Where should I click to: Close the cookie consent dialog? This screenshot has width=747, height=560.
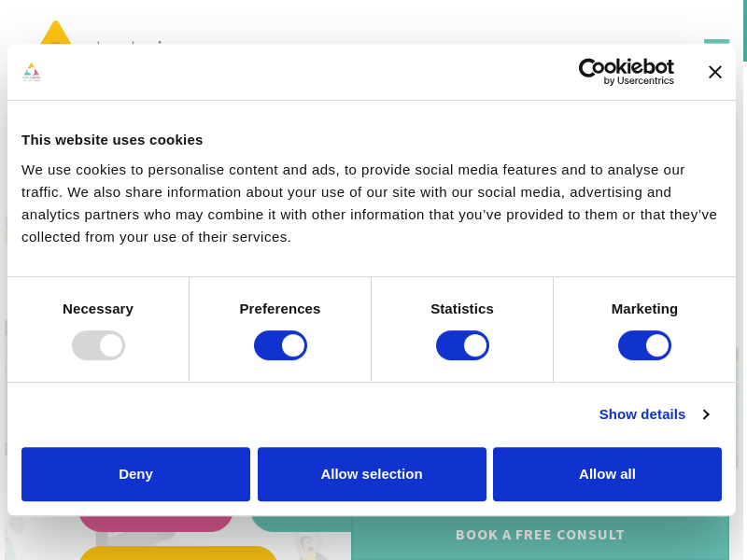(x=715, y=72)
